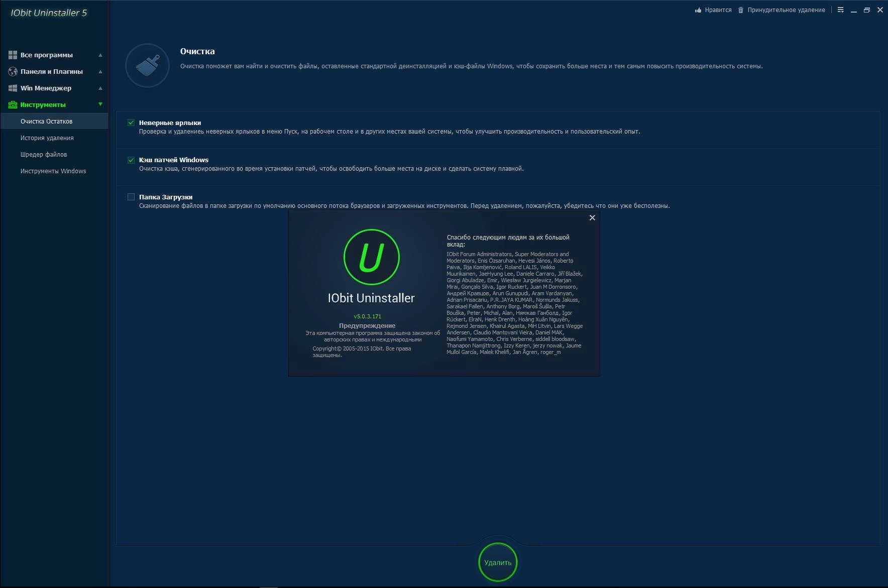888x588 pixels.
Task: Uncheck the Неверные ярлыки checkbox
Action: 131,123
